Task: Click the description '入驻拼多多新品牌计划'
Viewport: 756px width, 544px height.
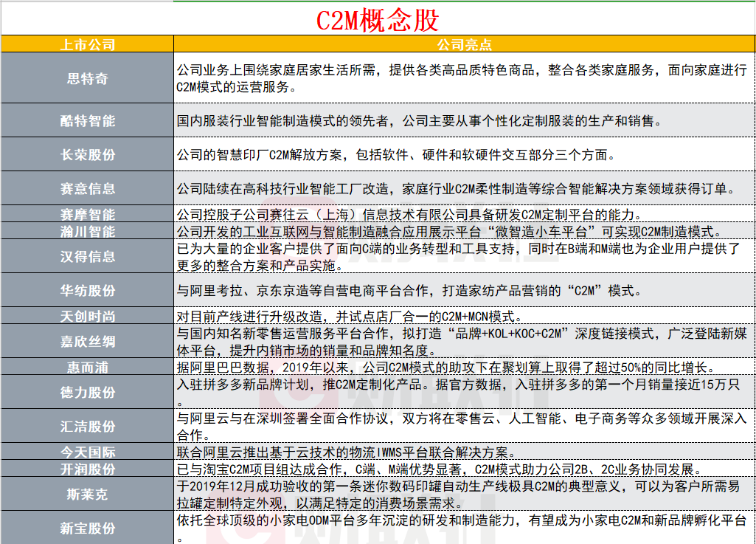Action: tap(465, 392)
